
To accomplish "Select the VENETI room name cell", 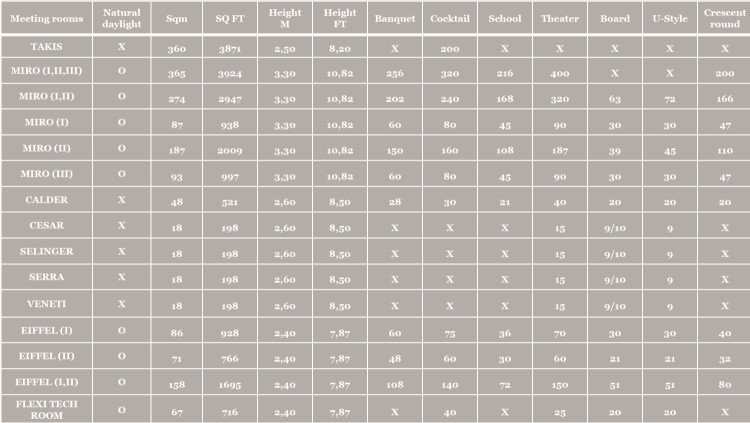I will pos(46,304).
